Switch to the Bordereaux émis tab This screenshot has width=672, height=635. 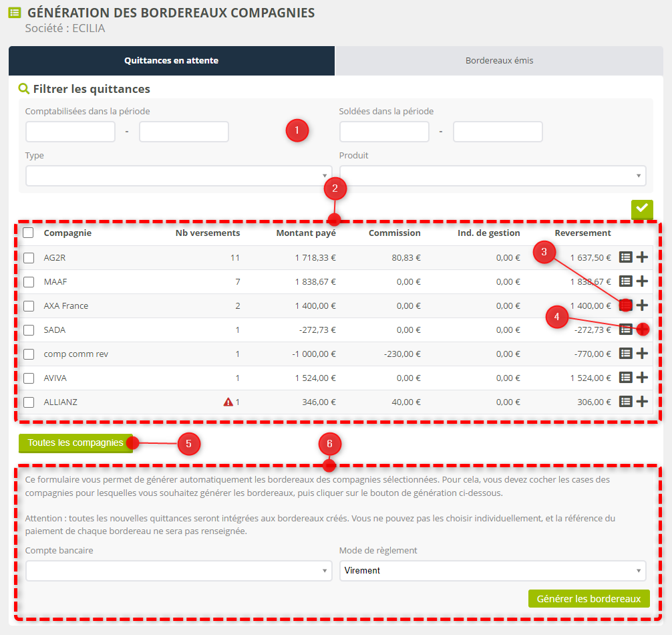(499, 61)
